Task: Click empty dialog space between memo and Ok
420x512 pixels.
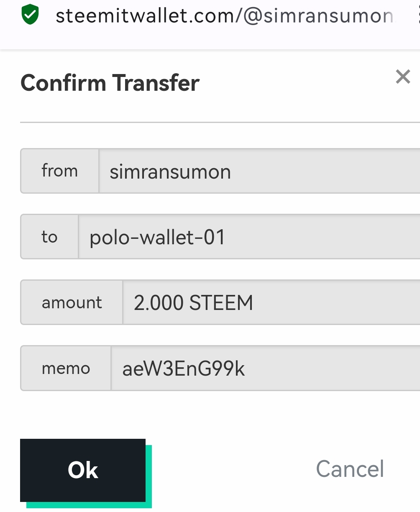Action: [x=220, y=414]
